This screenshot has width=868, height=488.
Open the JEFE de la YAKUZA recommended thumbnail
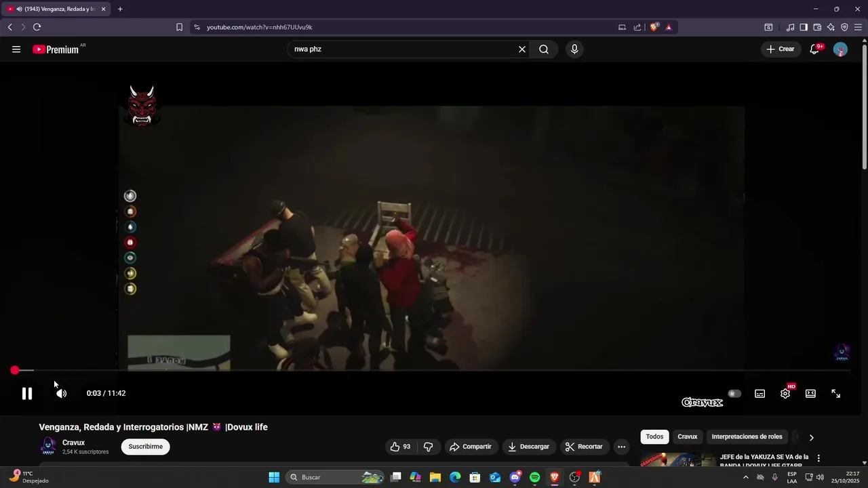pyautogui.click(x=678, y=460)
